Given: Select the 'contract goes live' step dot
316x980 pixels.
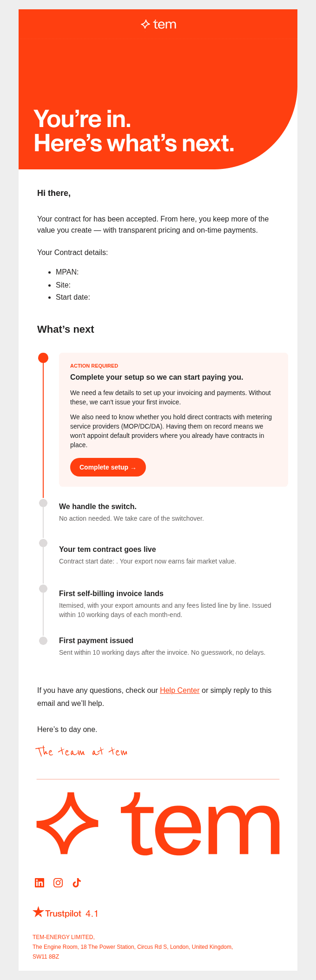Looking at the screenshot, I should pos(43,543).
